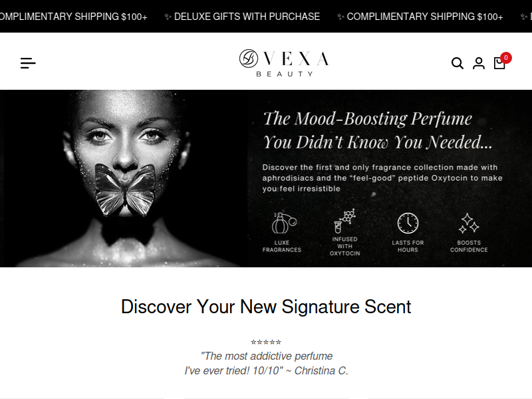Click the Discover Your New Signature Scent heading
532x399 pixels.
point(266,307)
